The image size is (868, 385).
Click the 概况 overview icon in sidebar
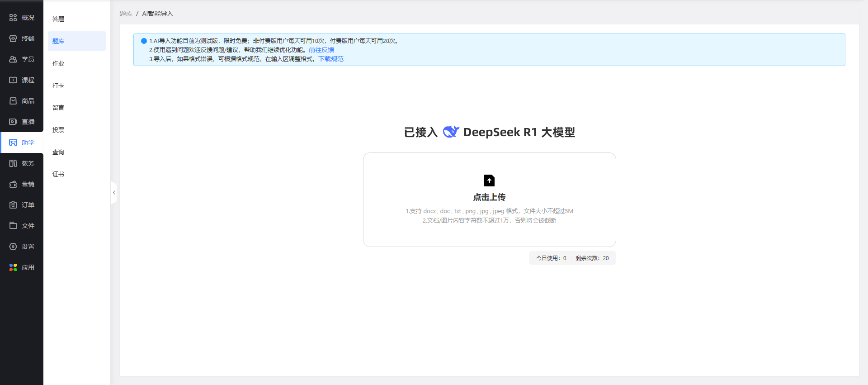coord(13,18)
